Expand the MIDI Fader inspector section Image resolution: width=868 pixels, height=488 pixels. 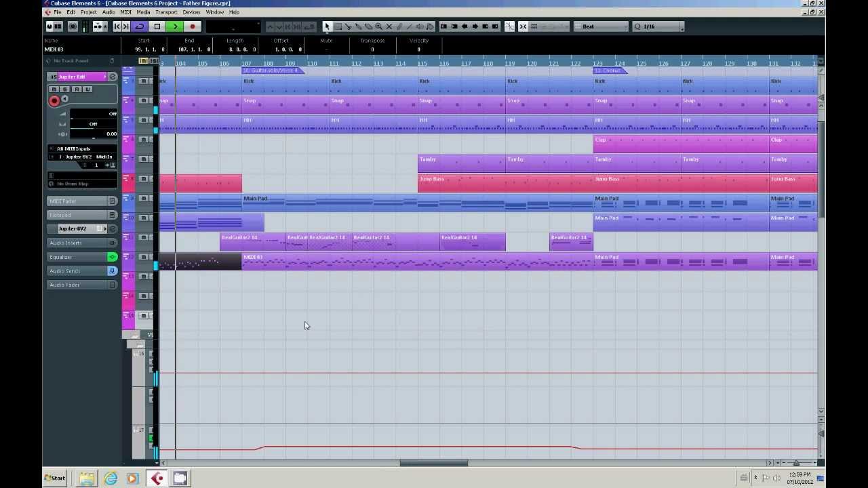[82, 201]
